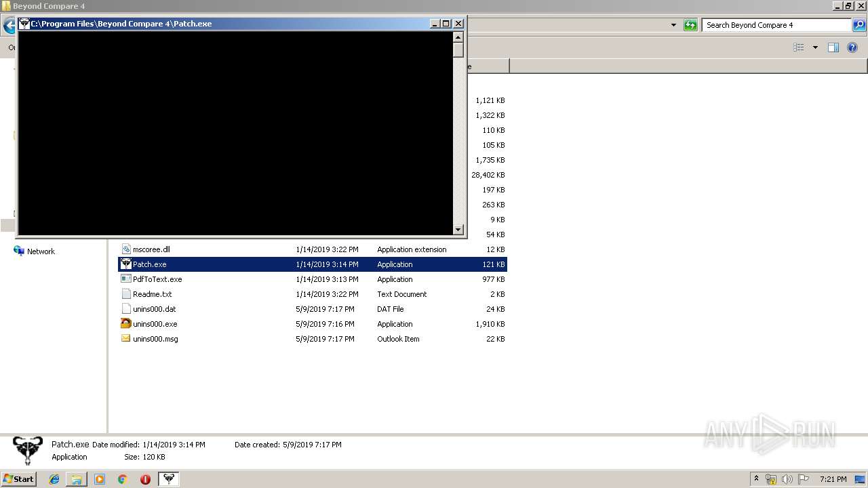Viewport: 868px width, 488px height.
Task: Click the 1,121 KB size value
Action: [490, 100]
